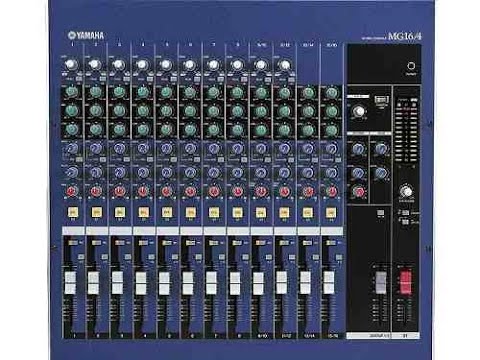
Task: Toggle the small switch beside channel 1 upper aux knob
Action: 79,160
